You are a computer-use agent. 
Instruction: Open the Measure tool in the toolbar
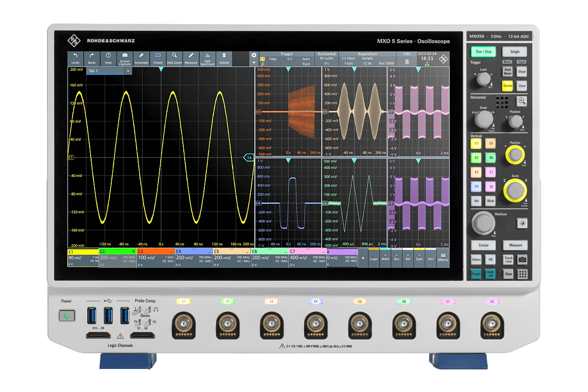(x=191, y=59)
